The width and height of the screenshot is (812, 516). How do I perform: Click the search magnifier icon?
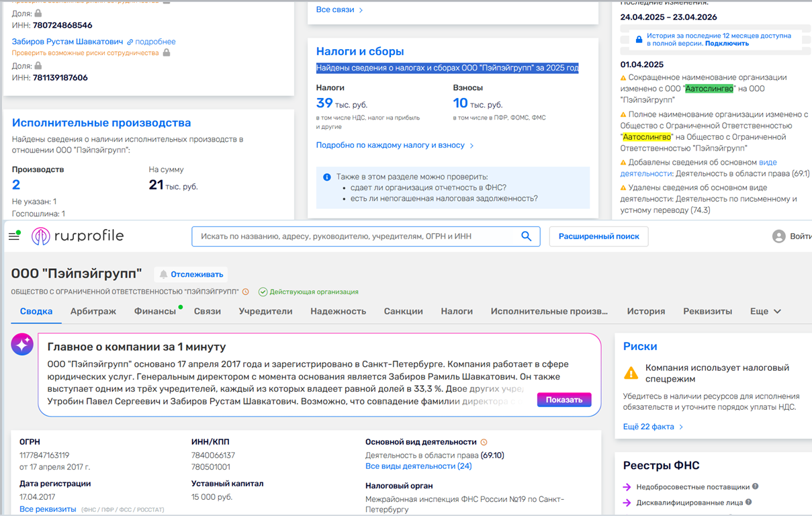coord(527,236)
